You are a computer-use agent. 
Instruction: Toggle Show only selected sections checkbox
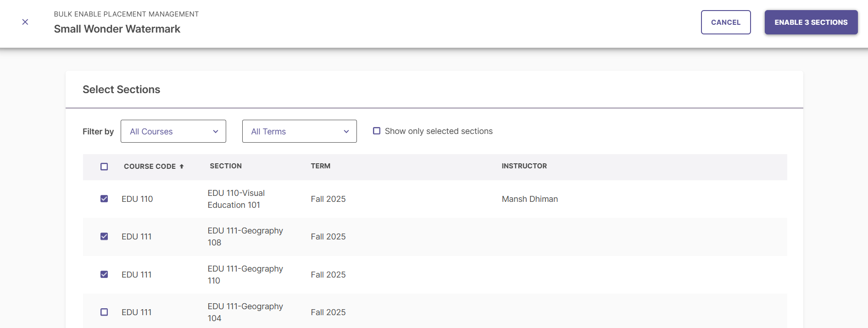[377, 131]
